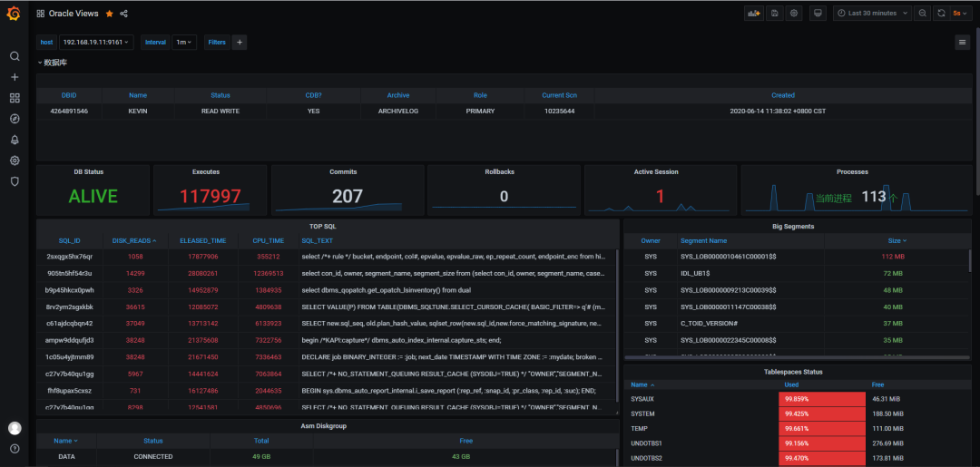Share the dashboard via share icon
The image size is (980, 467).
click(123, 13)
